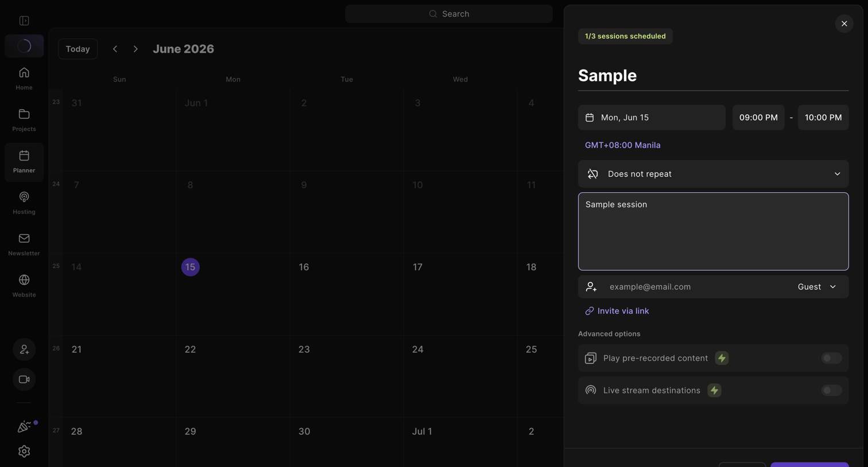The image size is (868, 467).
Task: Click week number 26 label
Action: click(56, 348)
